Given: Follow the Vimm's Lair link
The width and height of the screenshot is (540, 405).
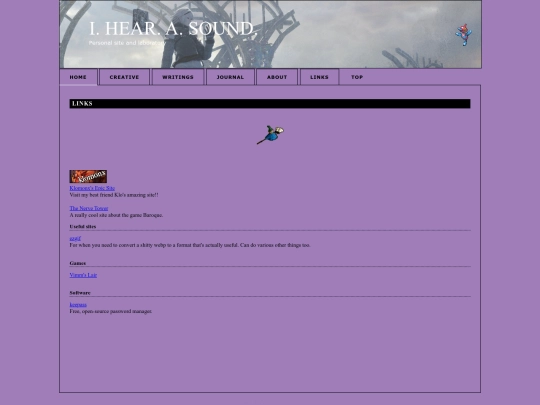Looking at the screenshot, I should click(83, 275).
